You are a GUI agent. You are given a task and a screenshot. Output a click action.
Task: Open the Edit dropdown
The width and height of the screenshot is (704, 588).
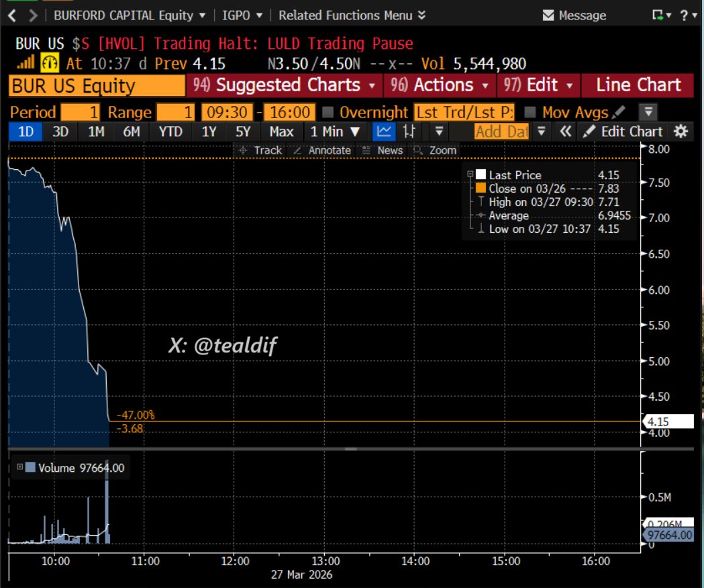pos(538,85)
